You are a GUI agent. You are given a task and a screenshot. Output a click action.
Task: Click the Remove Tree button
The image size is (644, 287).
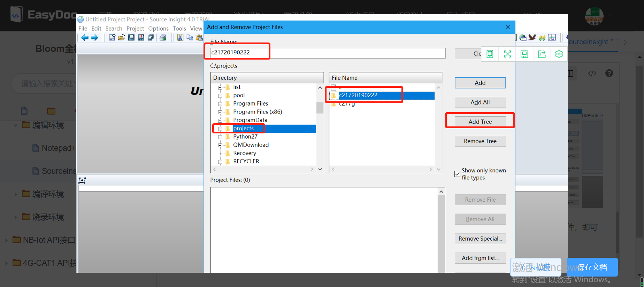coord(480,141)
